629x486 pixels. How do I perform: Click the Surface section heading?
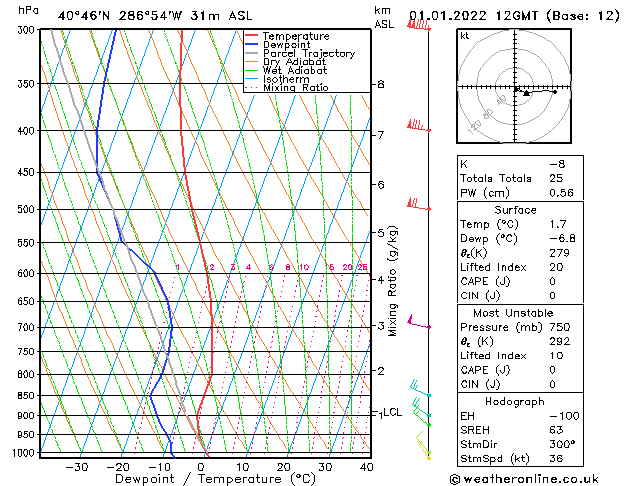515,210
